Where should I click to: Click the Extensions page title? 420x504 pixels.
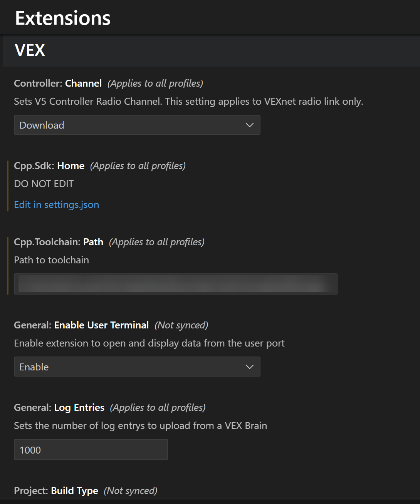(x=62, y=17)
